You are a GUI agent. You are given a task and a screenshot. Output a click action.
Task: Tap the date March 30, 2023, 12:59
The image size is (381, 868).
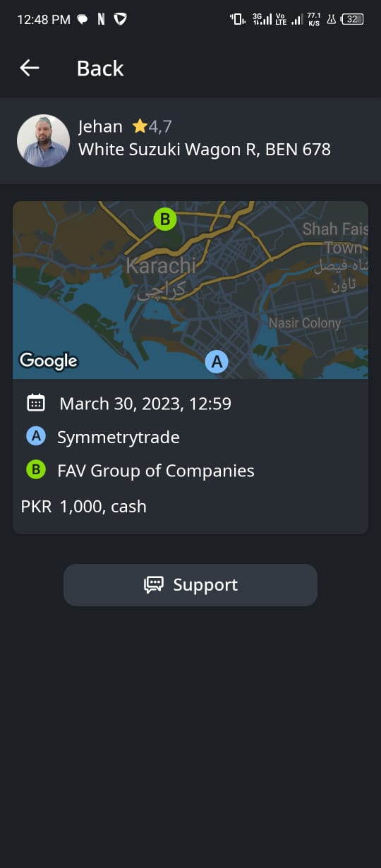coord(145,404)
